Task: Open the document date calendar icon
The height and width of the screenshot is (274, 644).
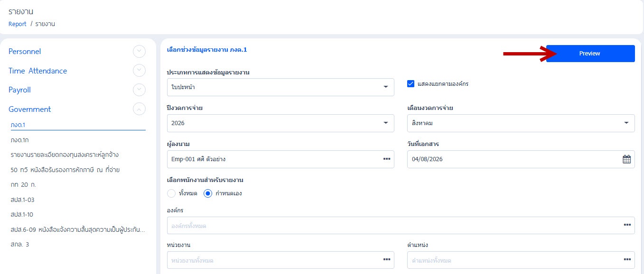Action: (626, 159)
